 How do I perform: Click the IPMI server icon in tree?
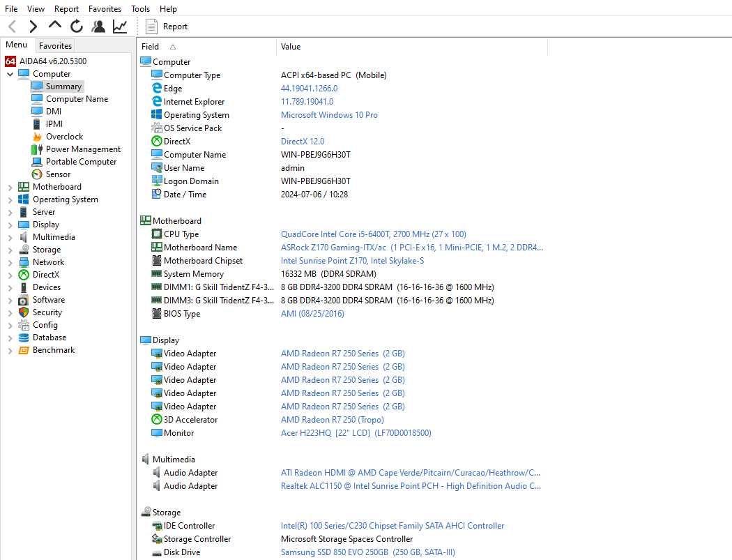tap(37, 123)
